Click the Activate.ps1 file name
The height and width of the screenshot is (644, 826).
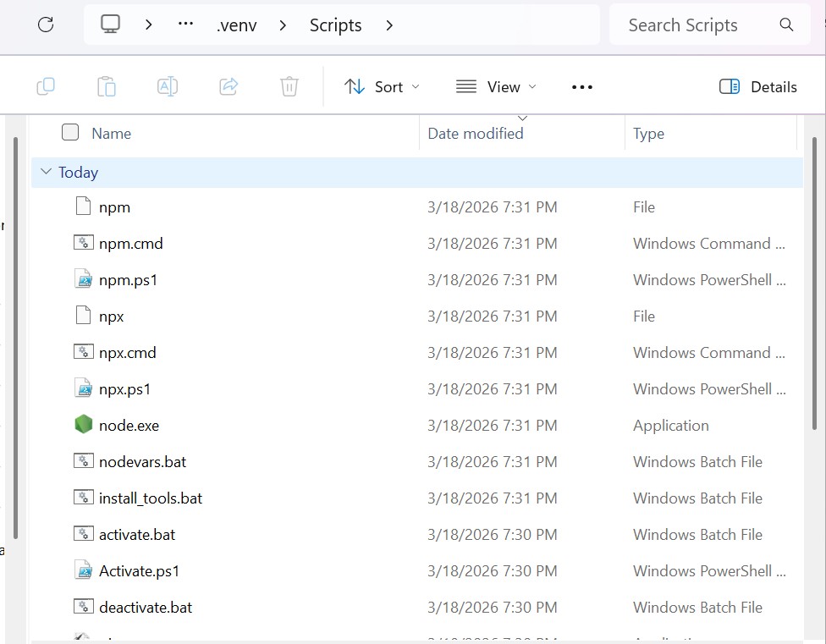point(139,571)
